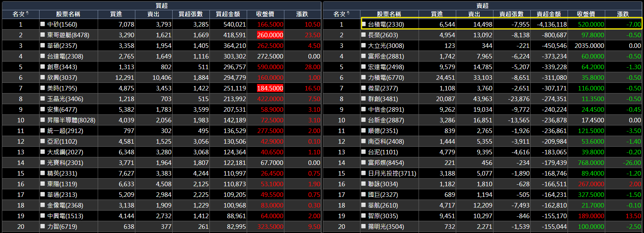The image size is (644, 233).
Task: Click the 買進 header in buy panel
Action: [x=116, y=14]
